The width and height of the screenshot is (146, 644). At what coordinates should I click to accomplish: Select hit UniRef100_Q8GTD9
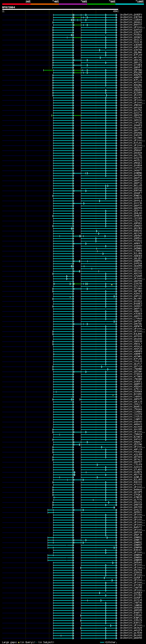click(x=131, y=507)
